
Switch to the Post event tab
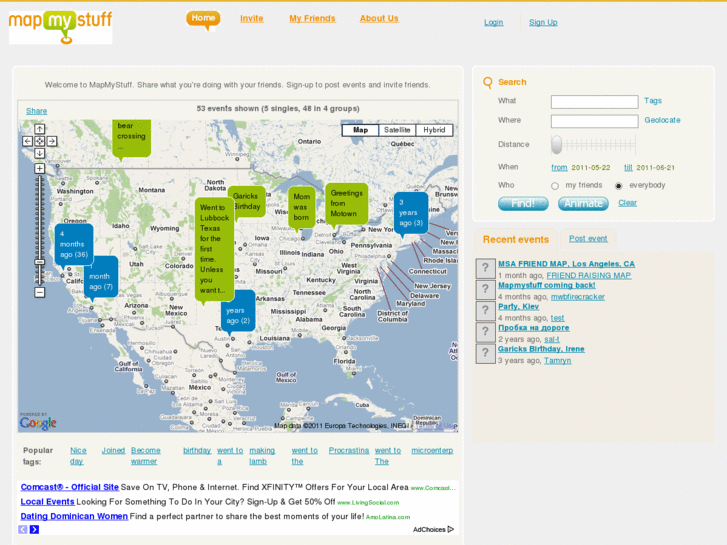588,238
